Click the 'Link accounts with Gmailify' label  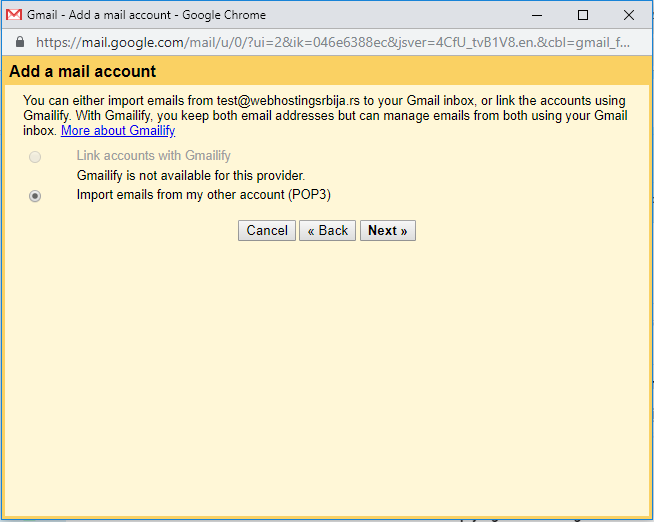153,156
